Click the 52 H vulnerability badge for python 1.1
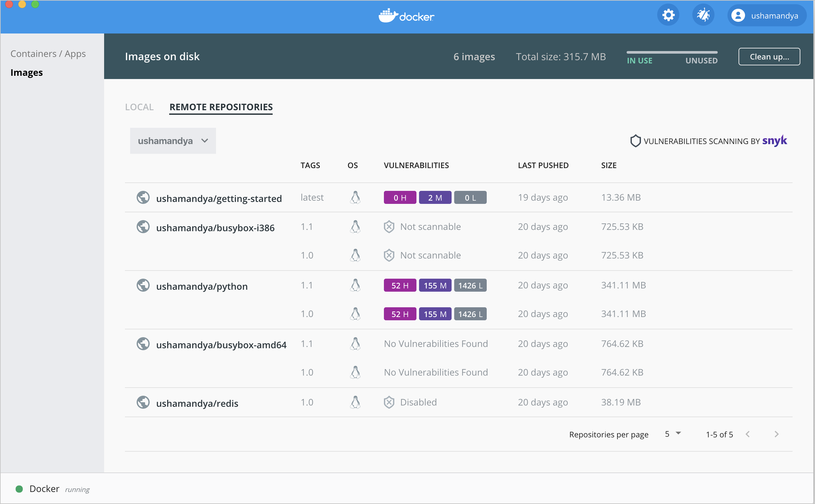Image resolution: width=815 pixels, height=504 pixels. point(400,285)
